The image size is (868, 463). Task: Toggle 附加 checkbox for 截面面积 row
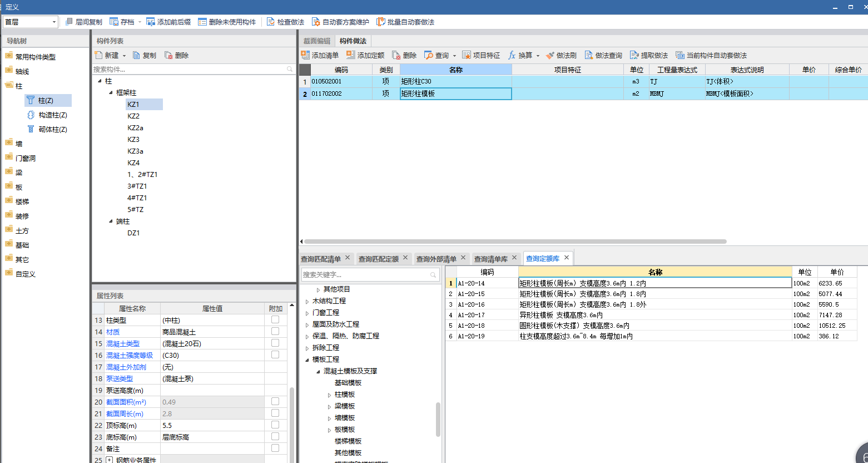pyautogui.click(x=275, y=401)
